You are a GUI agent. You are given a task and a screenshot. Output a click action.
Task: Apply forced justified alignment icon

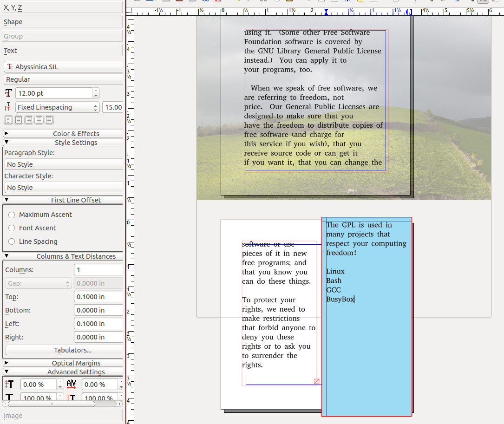(49, 120)
